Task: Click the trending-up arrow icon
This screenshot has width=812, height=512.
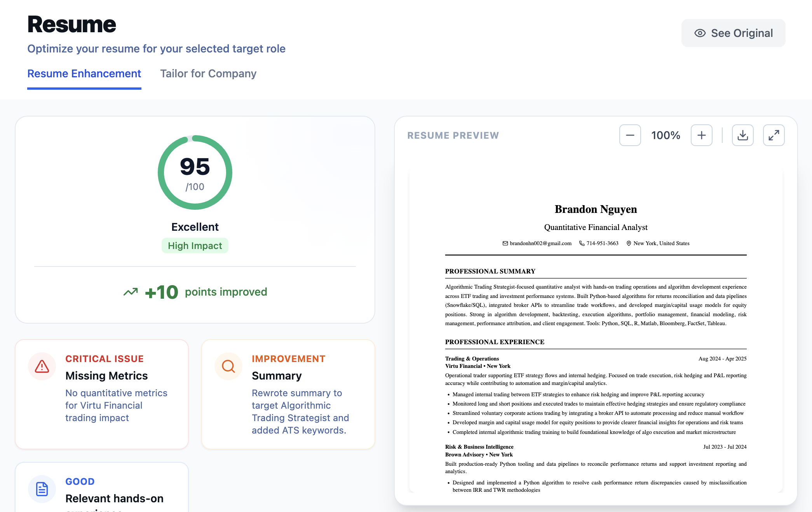Action: click(131, 292)
